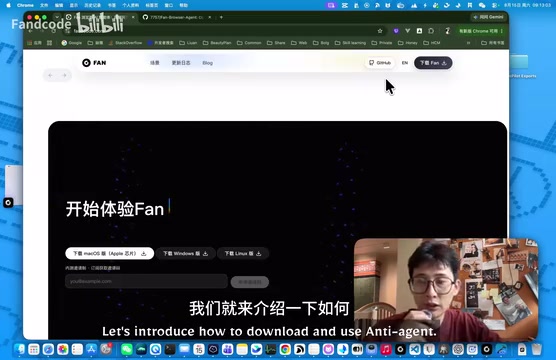Open the 帮助 menu

tap(183, 5)
